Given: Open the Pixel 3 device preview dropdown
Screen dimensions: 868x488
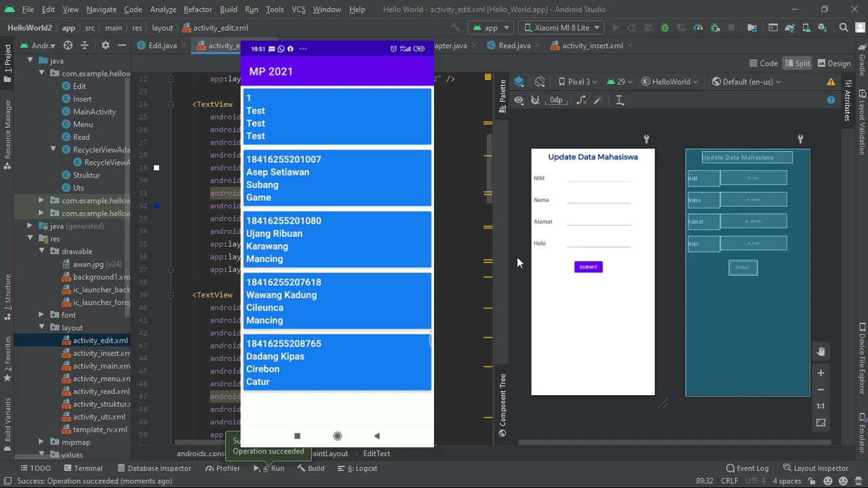Looking at the screenshot, I should tap(578, 81).
